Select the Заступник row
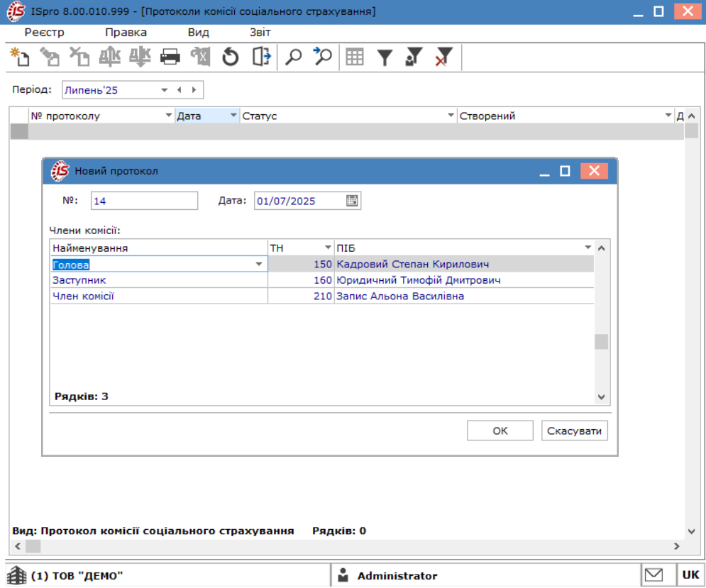This screenshot has width=706, height=588. [x=322, y=280]
